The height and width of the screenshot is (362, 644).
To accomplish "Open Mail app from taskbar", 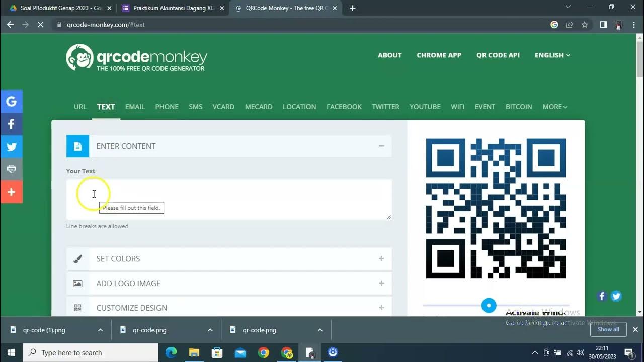I will (x=240, y=352).
